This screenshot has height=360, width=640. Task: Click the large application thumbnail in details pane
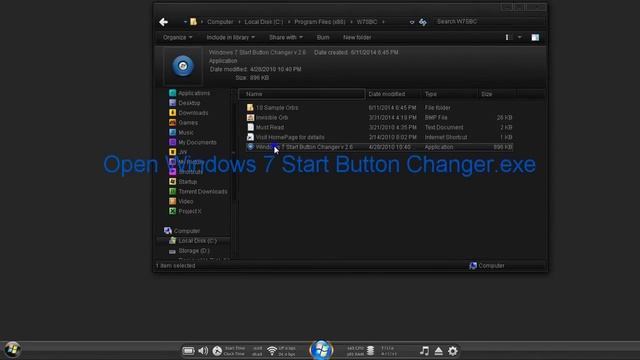coord(183,66)
